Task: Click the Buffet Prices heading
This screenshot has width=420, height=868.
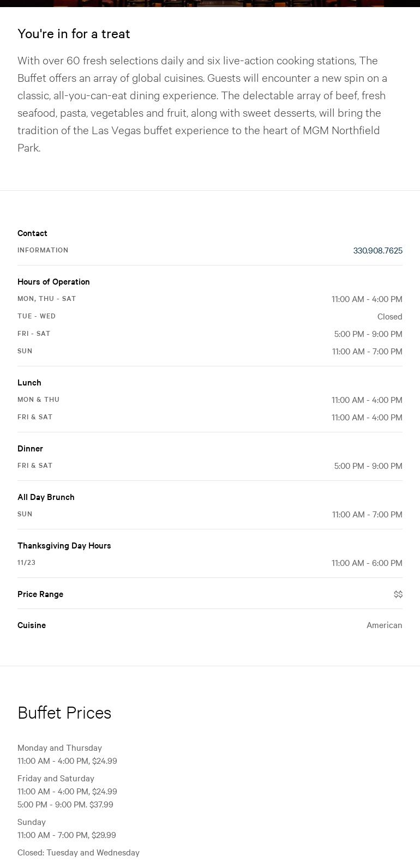Action: 64,713
